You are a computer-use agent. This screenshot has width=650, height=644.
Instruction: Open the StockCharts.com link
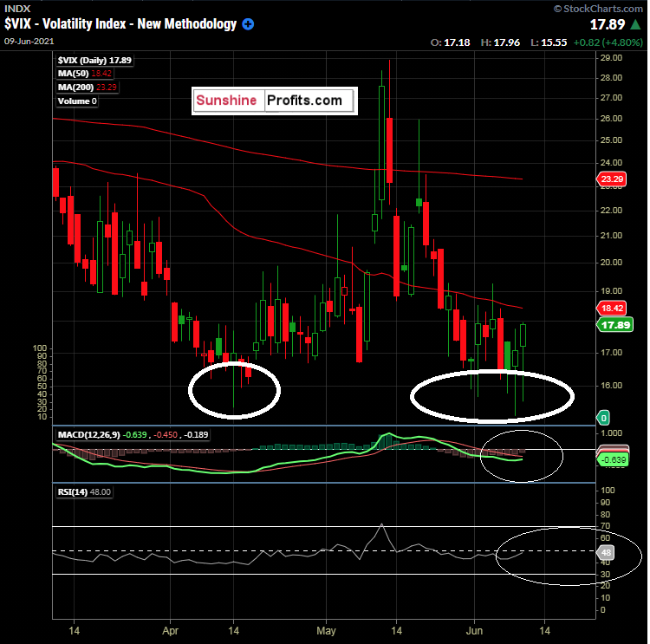(599, 9)
